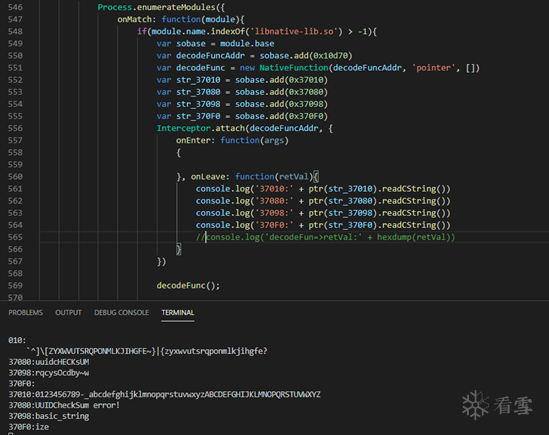Click console.log line for '37080:'
This screenshot has width=549, height=435.
coord(323,201)
